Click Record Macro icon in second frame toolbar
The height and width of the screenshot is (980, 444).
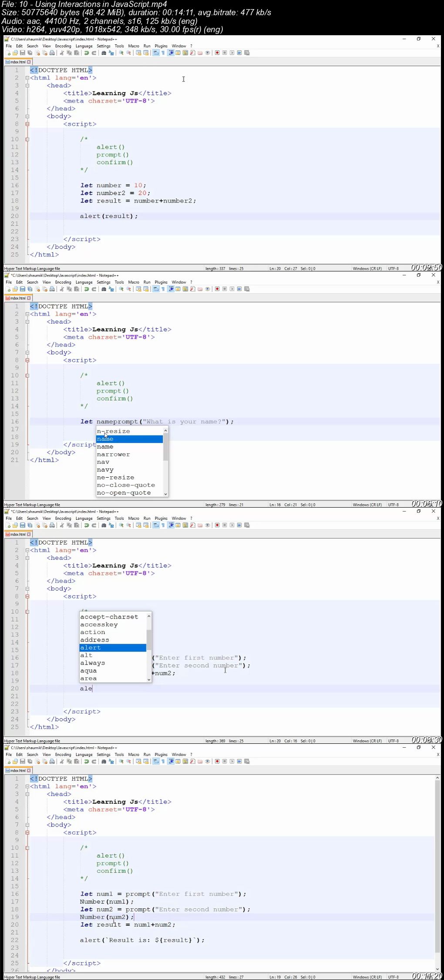pyautogui.click(x=217, y=289)
